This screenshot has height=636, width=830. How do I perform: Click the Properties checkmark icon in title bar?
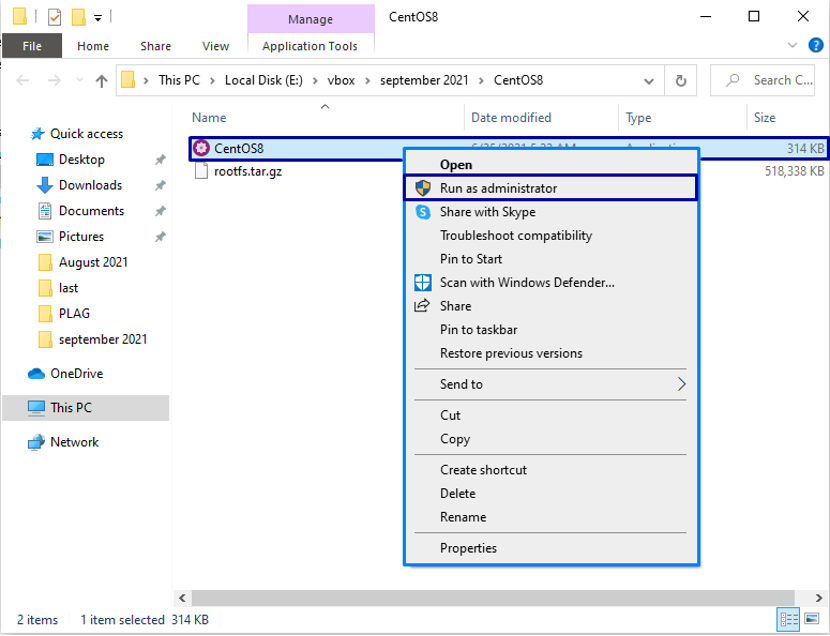click(54, 17)
